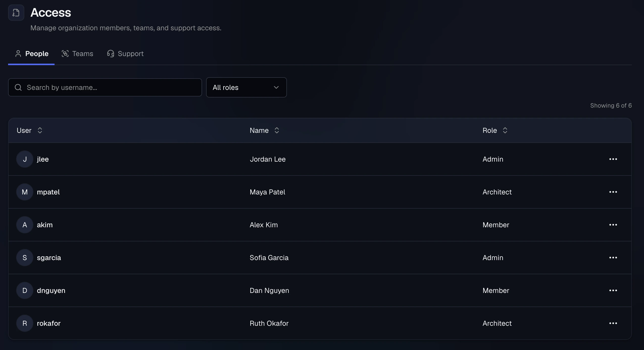The height and width of the screenshot is (350, 644).
Task: Click the name Alex Kim
Action: (264, 225)
